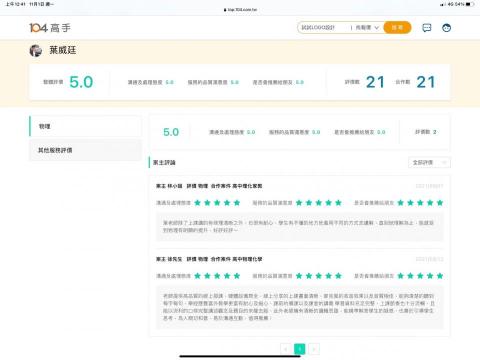This screenshot has height=360, width=480.
Task: Open the user account face icon
Action: click(x=446, y=28)
